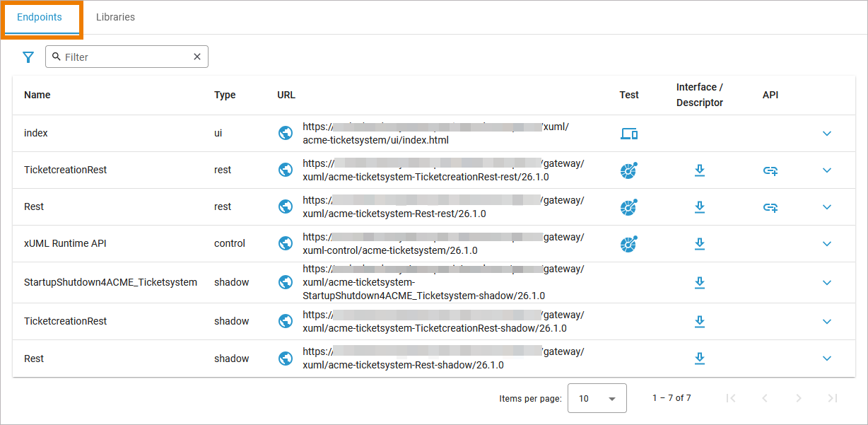Expand the xUML Runtime API row
The width and height of the screenshot is (868, 425).
click(827, 244)
